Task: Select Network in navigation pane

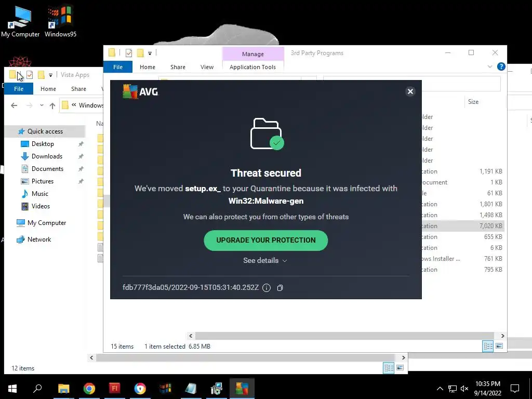Action: (39, 240)
